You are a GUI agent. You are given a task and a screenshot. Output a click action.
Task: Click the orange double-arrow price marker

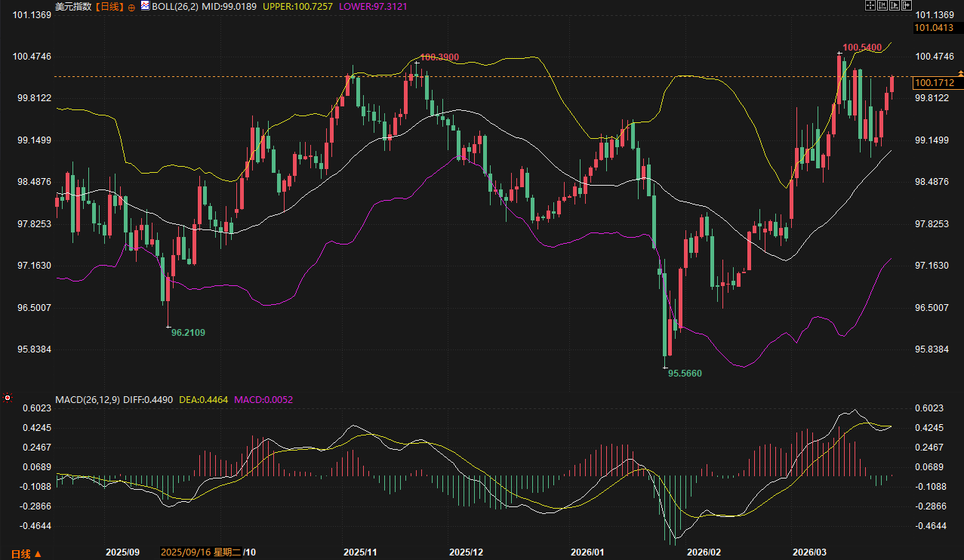960,72
